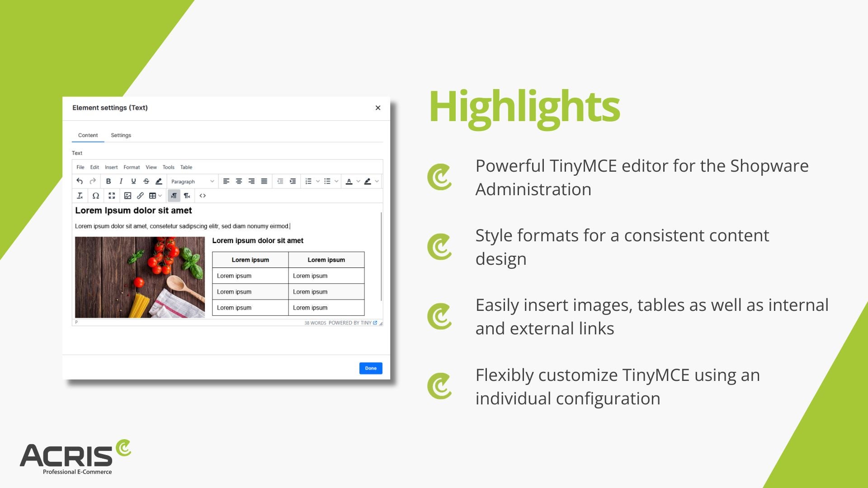The height and width of the screenshot is (488, 868).
Task: Click the bottom-right table cell
Action: coord(326,308)
